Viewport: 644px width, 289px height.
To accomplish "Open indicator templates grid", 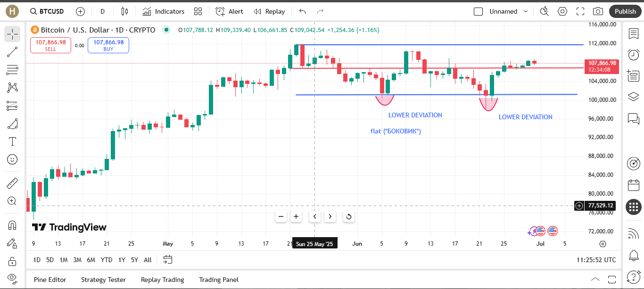I will pyautogui.click(x=198, y=11).
